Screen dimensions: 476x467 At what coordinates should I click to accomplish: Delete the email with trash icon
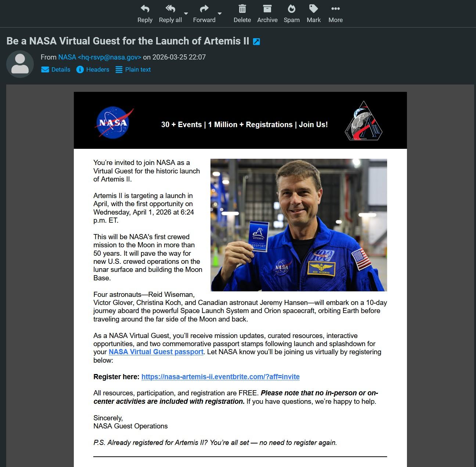(x=242, y=14)
